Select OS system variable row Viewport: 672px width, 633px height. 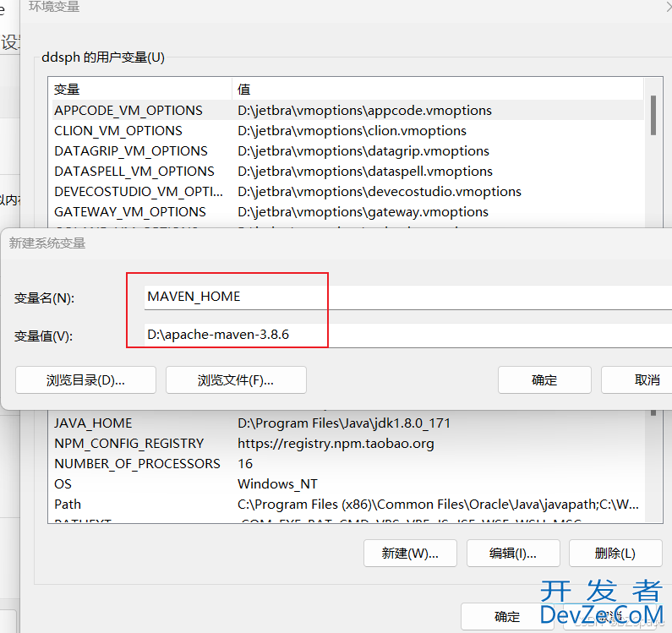click(347, 484)
